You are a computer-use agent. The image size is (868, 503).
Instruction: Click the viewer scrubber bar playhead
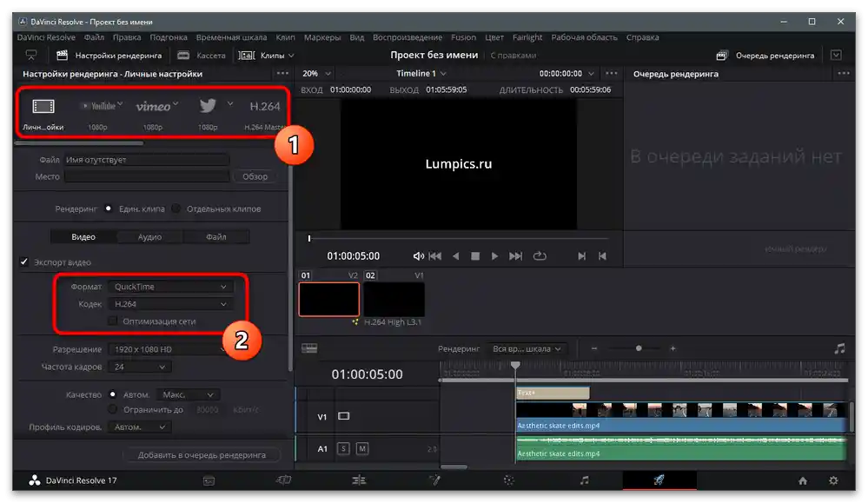(309, 239)
